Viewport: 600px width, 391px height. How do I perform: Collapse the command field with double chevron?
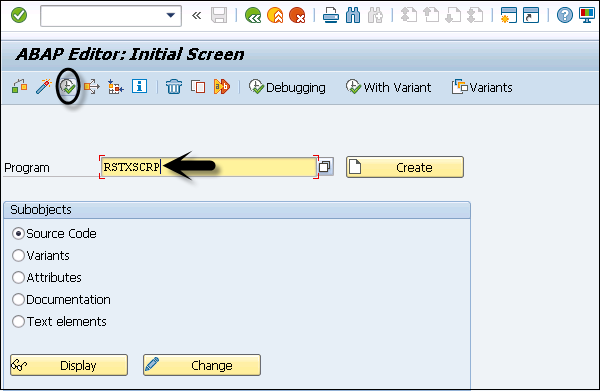click(196, 16)
